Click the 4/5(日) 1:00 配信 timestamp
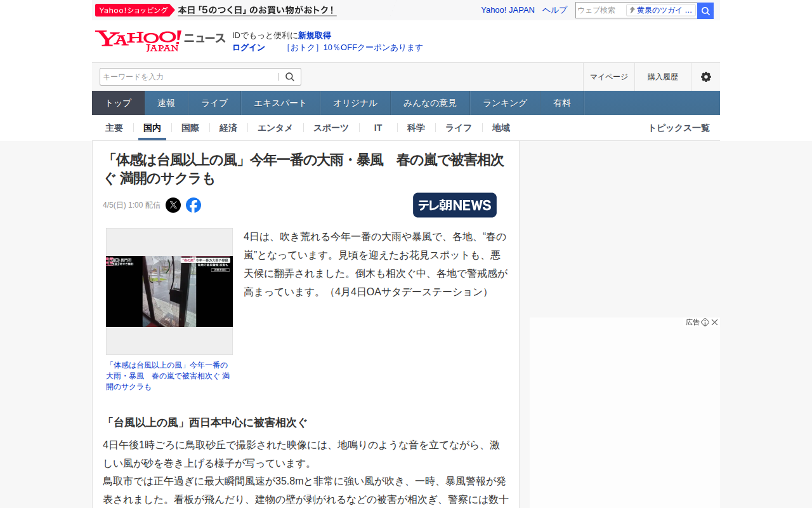The height and width of the screenshot is (508, 812). click(x=131, y=205)
